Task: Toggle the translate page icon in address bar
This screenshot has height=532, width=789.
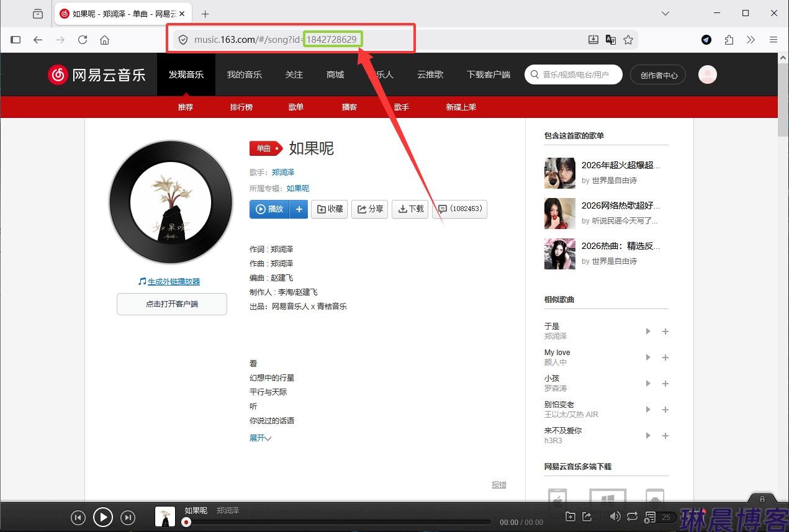Action: [x=611, y=39]
